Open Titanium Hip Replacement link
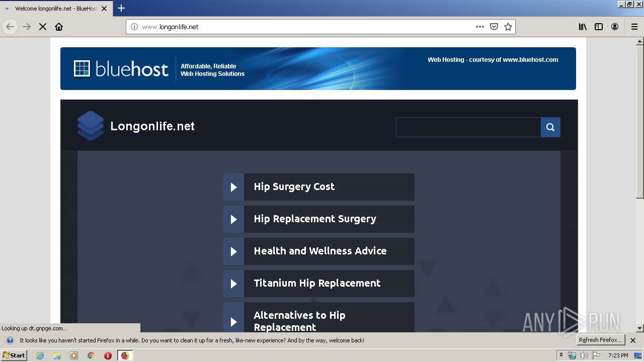This screenshot has height=362, width=644. [317, 283]
